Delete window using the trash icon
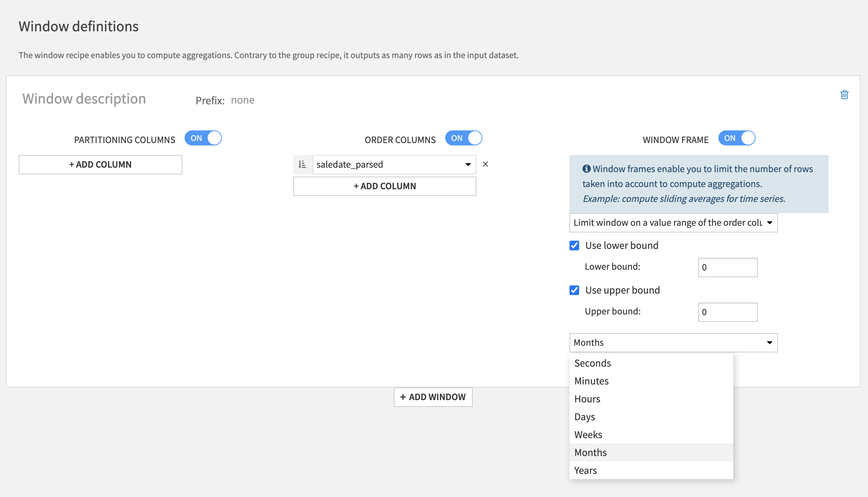The width and height of the screenshot is (868, 497). tap(845, 95)
